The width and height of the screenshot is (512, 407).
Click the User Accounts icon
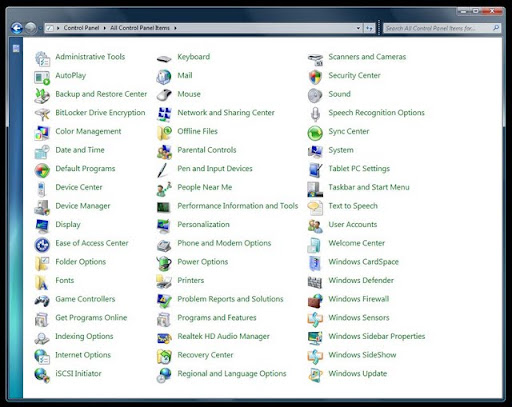coord(315,226)
